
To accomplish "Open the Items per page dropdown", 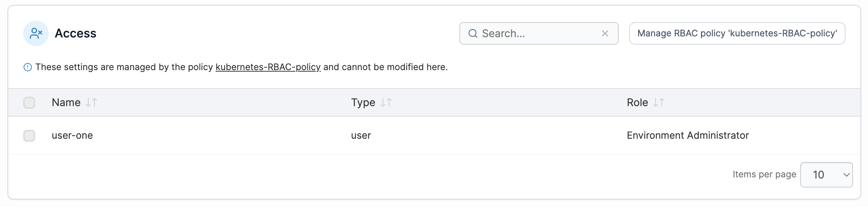I will tap(826, 175).
